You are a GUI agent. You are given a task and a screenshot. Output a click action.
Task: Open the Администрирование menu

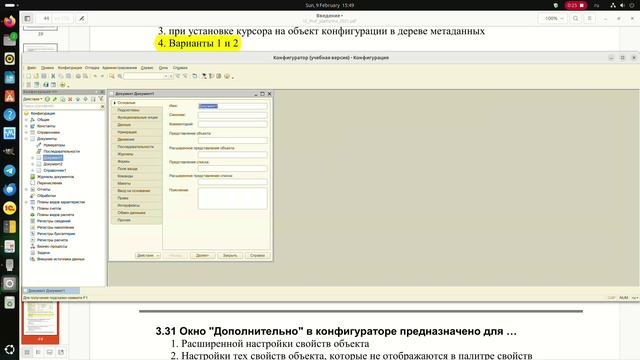[x=120, y=68]
